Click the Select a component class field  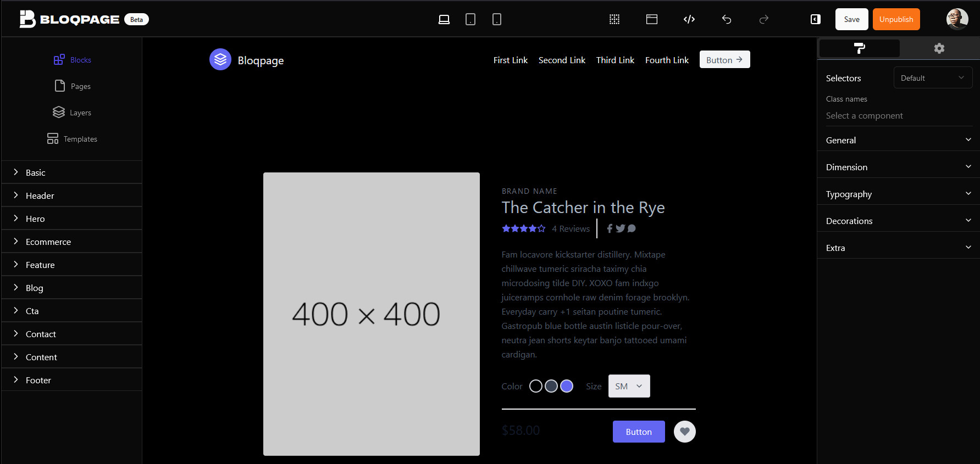click(x=899, y=116)
